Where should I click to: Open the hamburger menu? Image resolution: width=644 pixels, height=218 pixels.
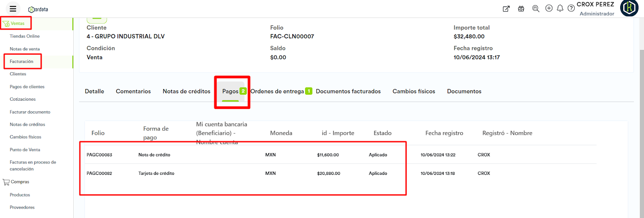click(13, 9)
